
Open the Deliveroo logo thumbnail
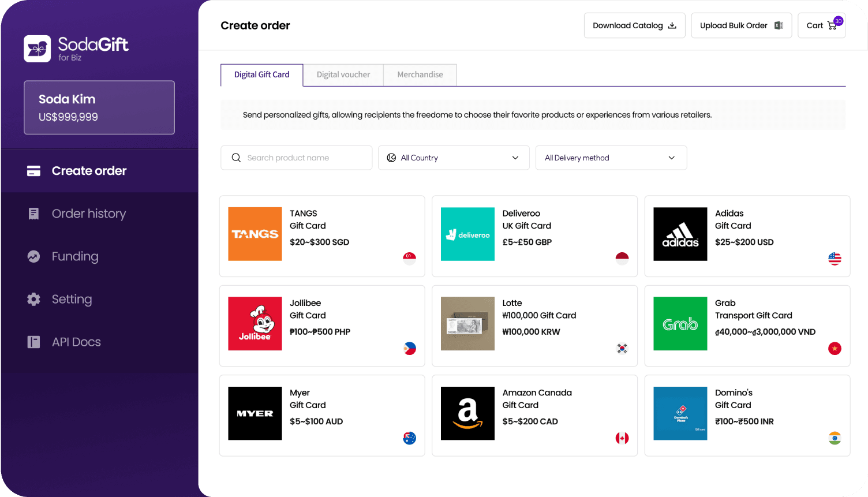click(467, 234)
